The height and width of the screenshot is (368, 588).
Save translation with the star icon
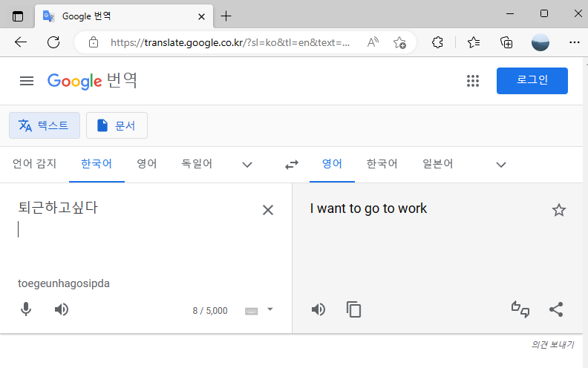pos(559,210)
